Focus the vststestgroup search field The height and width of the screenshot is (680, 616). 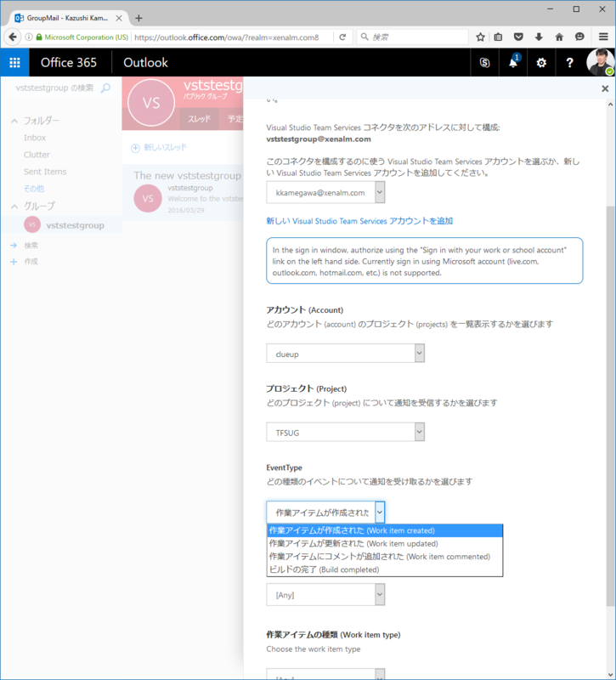click(54, 88)
